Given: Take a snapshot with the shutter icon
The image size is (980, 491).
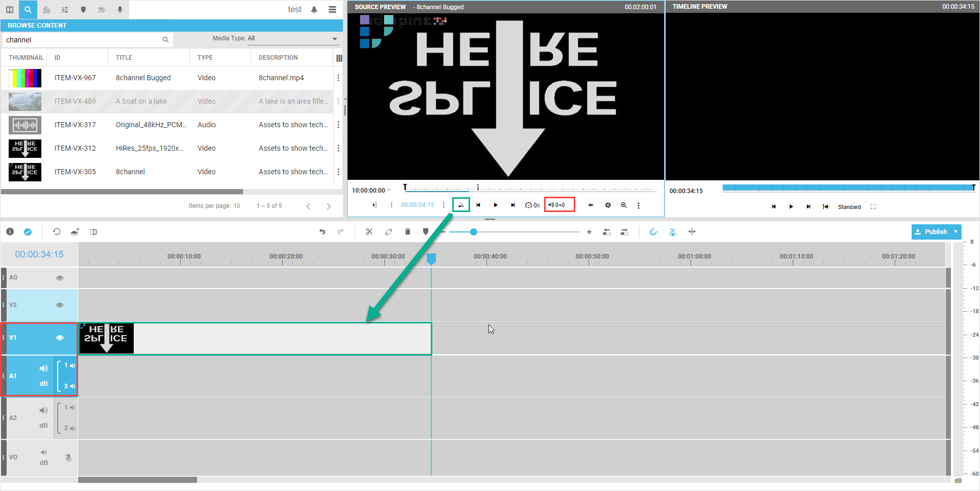Looking at the screenshot, I should (x=608, y=205).
